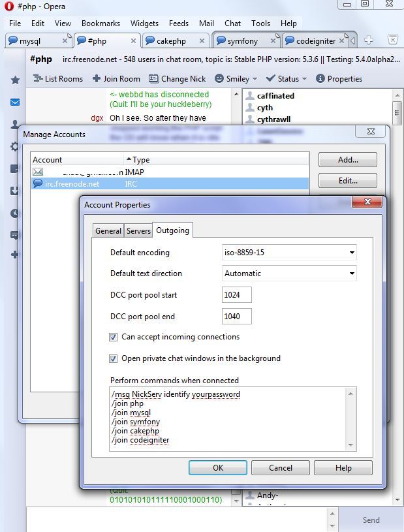Screen dimensions: 404x532
Task: Switch to the codeigniter tab
Action: (x=316, y=40)
